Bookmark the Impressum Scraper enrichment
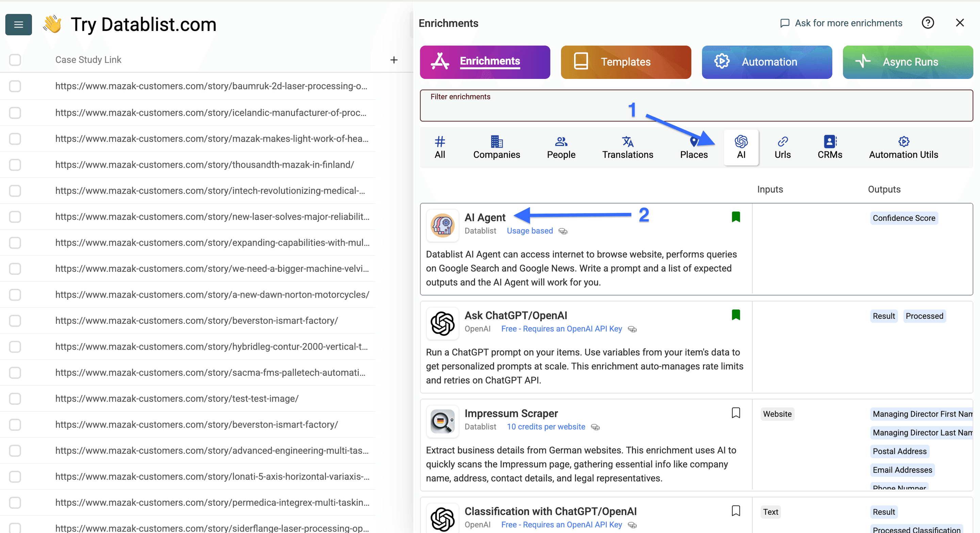The width and height of the screenshot is (980, 533). [736, 413]
